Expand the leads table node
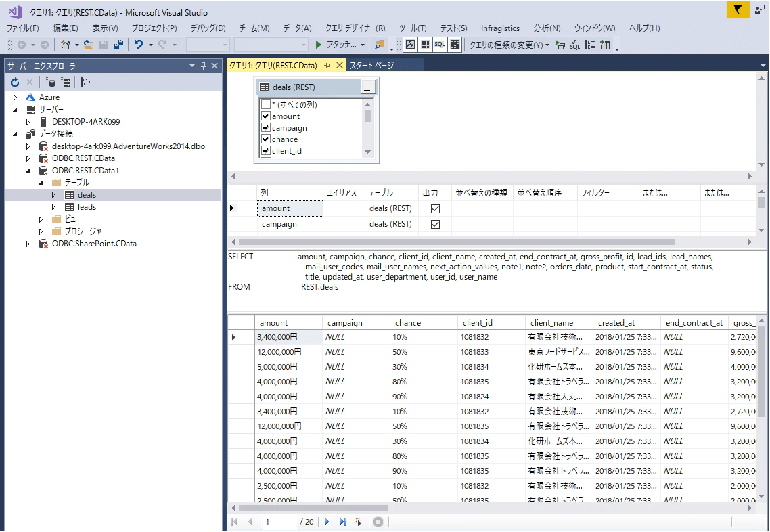This screenshot has width=770, height=532. click(x=54, y=207)
